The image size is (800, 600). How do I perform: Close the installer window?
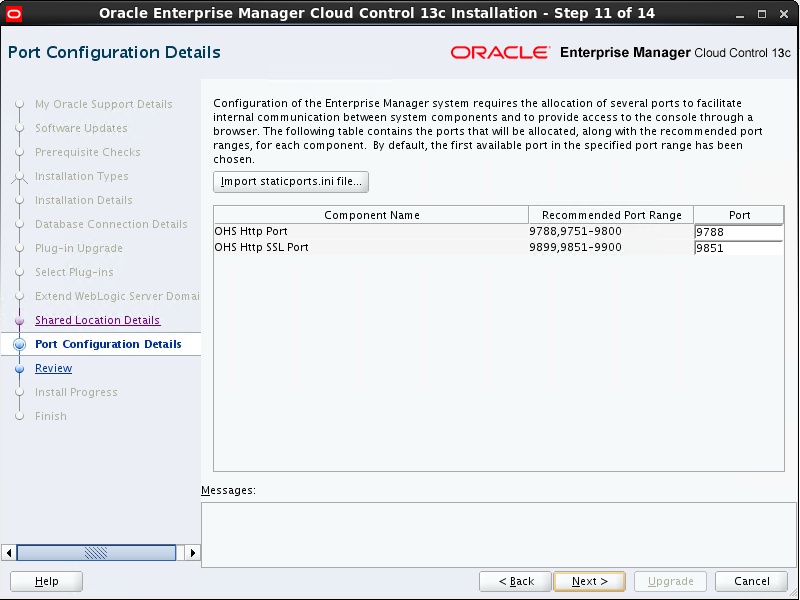click(784, 14)
